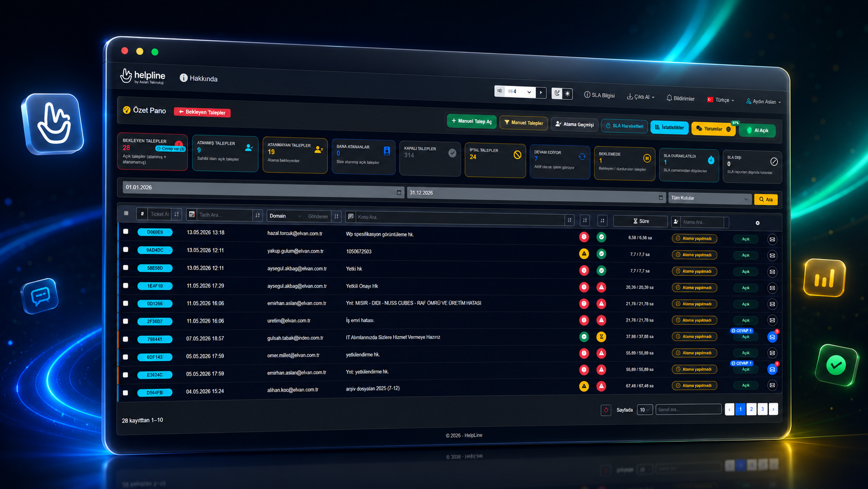Check the row 798441 checkbox

coord(126,339)
